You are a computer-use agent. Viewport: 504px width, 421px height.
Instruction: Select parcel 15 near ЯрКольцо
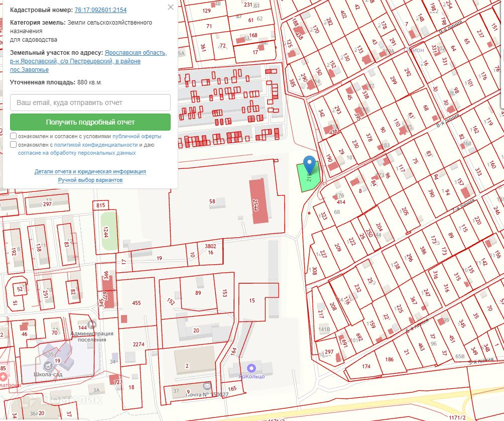(252, 300)
